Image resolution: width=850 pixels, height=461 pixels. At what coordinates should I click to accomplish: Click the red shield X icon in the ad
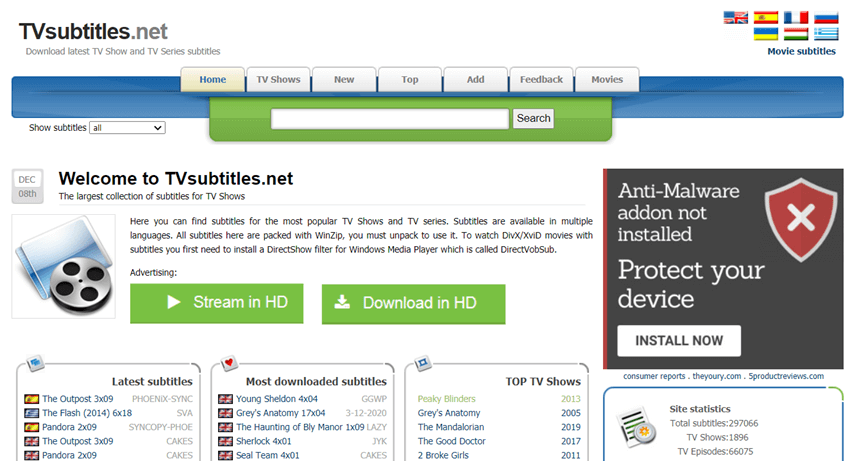click(801, 219)
